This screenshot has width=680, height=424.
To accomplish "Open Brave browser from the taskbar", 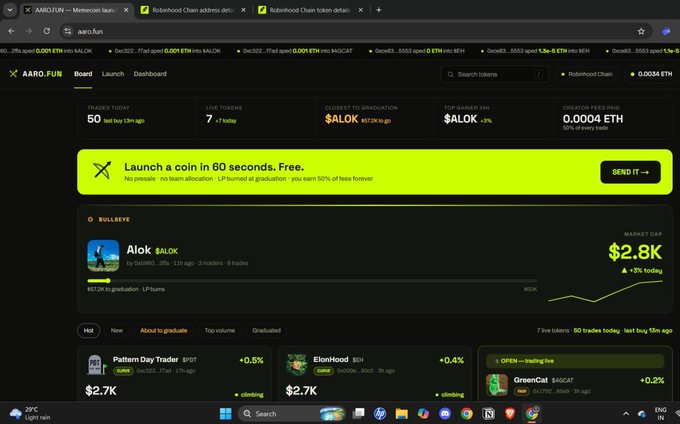I will 510,414.
